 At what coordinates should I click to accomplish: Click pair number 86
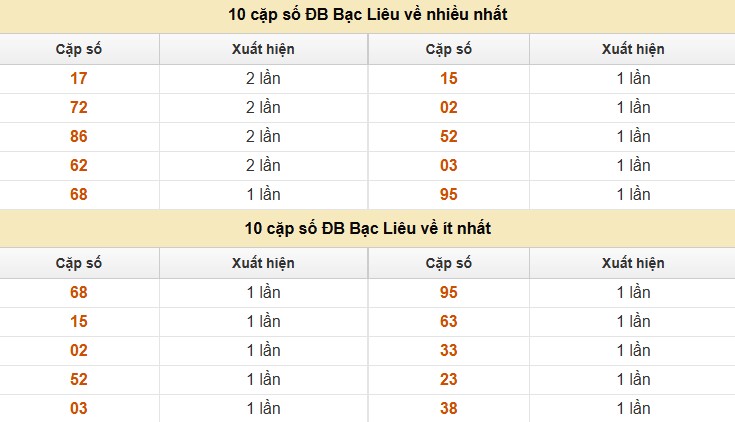79,136
